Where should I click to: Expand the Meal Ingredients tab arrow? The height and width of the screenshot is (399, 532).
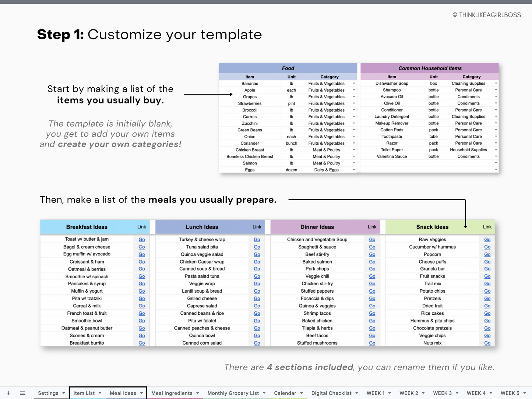[198, 393]
